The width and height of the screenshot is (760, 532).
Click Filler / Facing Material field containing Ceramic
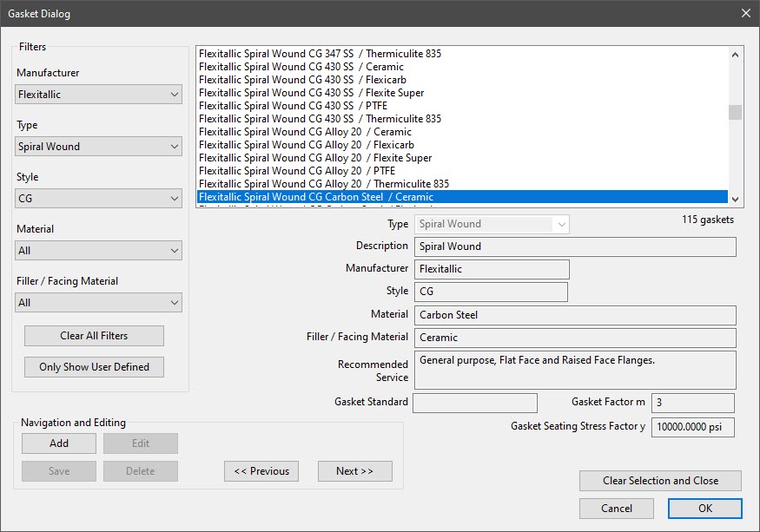pyautogui.click(x=575, y=338)
